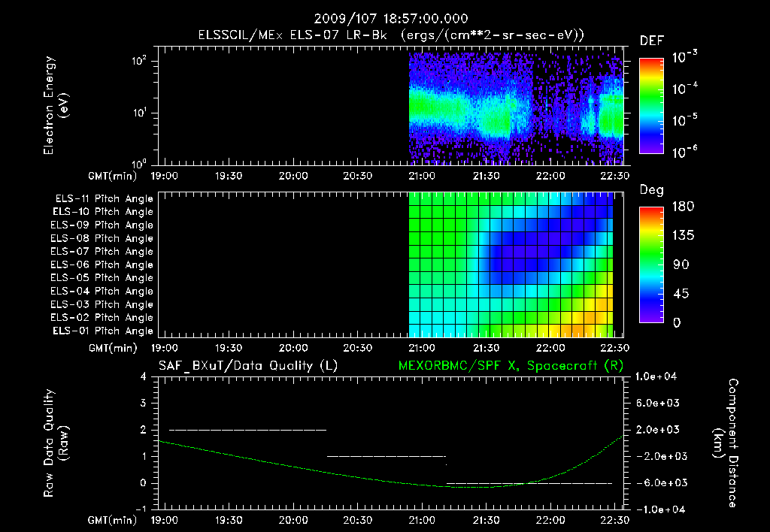Click the 4 tick on Data Quality axis

144,376
